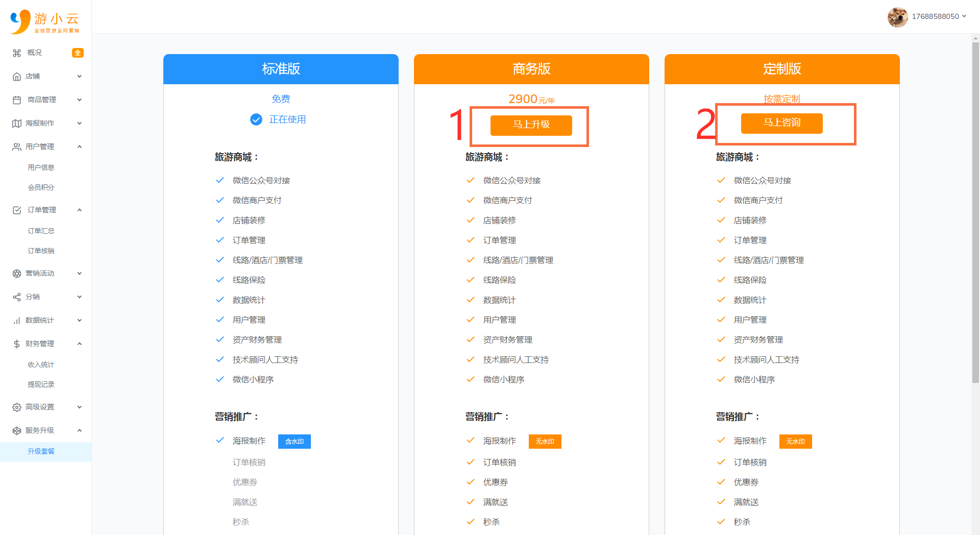This screenshot has height=535, width=980.
Task: Expand the 高级设置 menu chevron
Action: pos(80,407)
